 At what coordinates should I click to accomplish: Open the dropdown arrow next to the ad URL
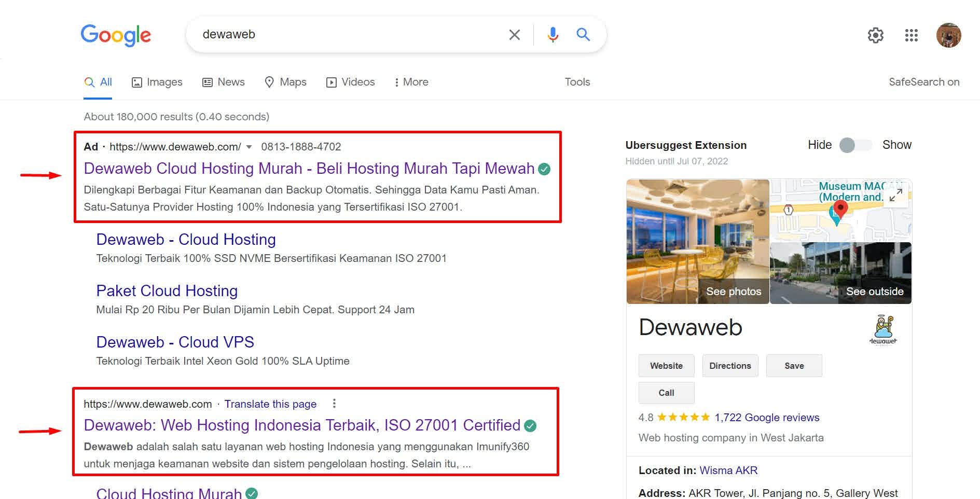click(x=250, y=147)
